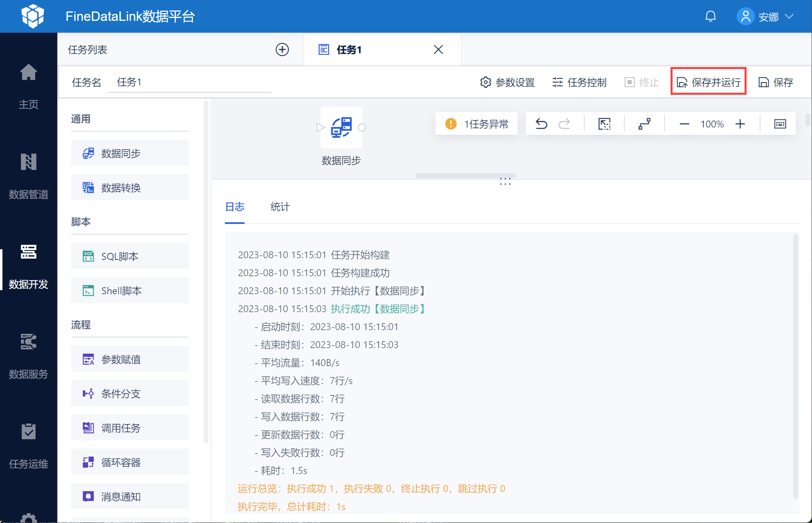This screenshot has height=523, width=812.
Task: Select the 日志 tab
Action: pyautogui.click(x=235, y=207)
